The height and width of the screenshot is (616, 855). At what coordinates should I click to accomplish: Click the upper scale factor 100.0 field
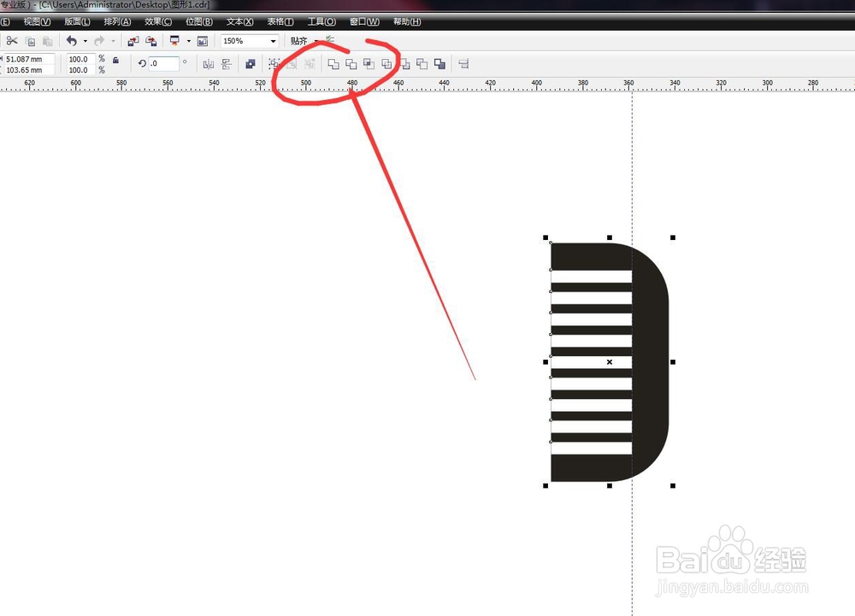80,59
